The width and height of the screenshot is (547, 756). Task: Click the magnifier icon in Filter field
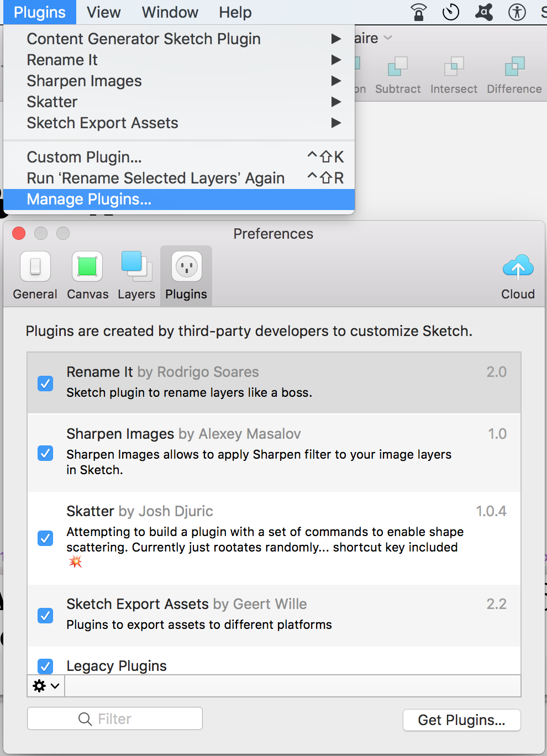tap(85, 718)
